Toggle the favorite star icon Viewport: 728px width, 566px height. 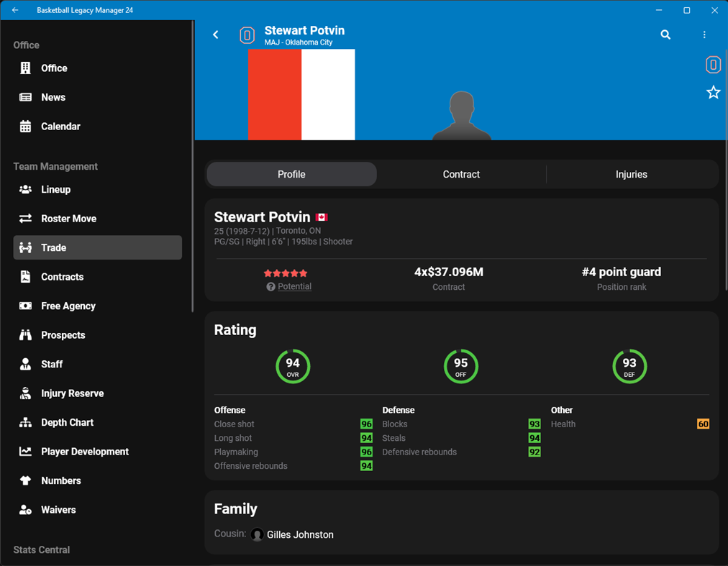click(713, 92)
